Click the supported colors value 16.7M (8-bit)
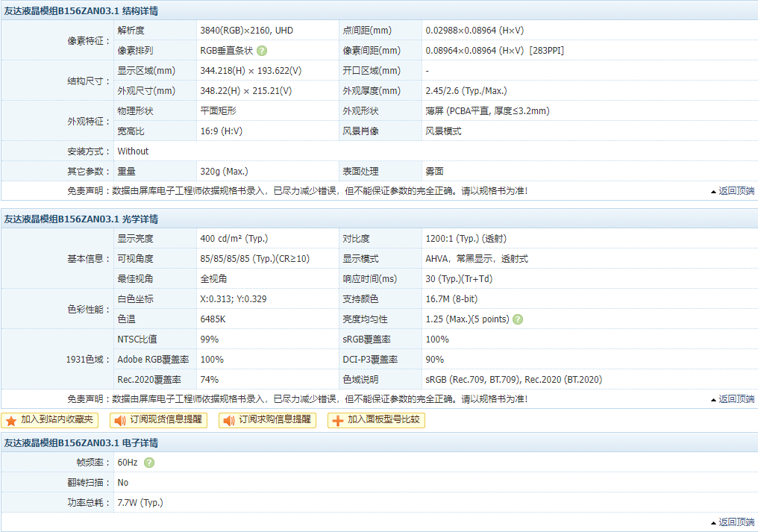Image resolution: width=758 pixels, height=532 pixels. click(x=451, y=299)
